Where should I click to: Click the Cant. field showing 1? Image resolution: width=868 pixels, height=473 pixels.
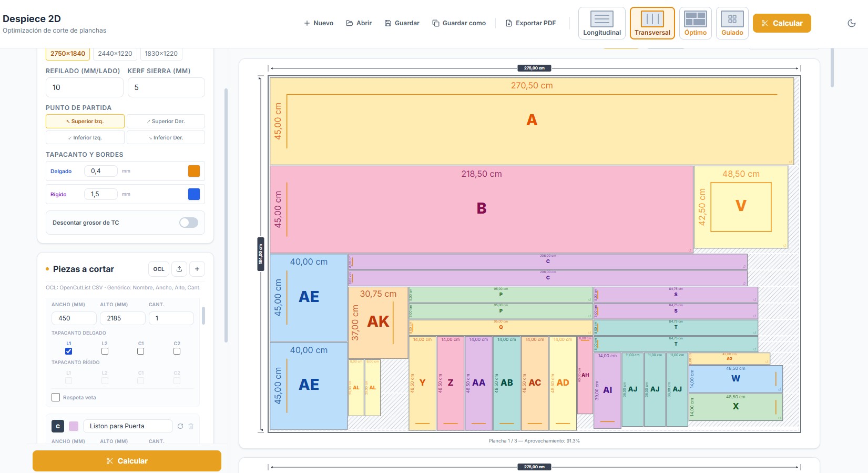point(171,318)
